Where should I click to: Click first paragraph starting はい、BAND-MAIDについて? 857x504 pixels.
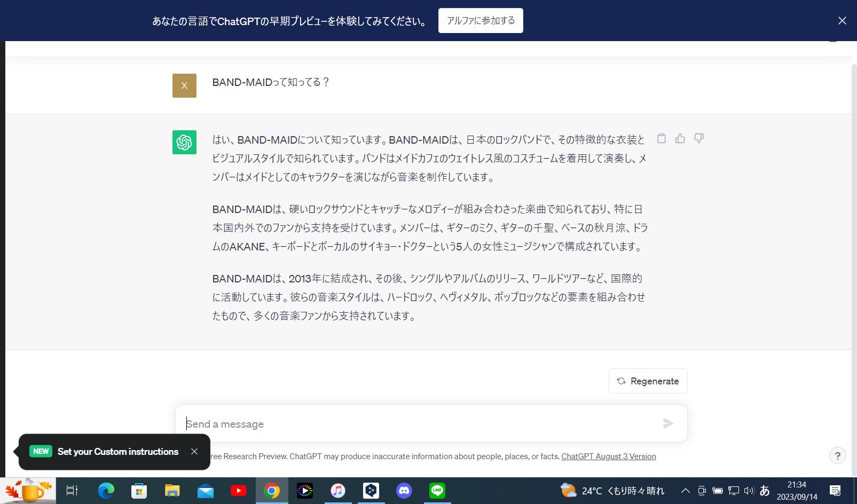coord(429,159)
